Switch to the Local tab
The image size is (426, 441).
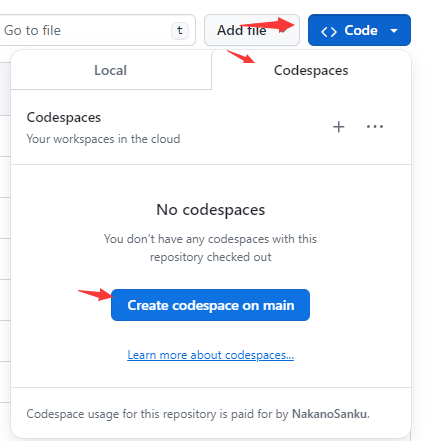pyautogui.click(x=111, y=70)
